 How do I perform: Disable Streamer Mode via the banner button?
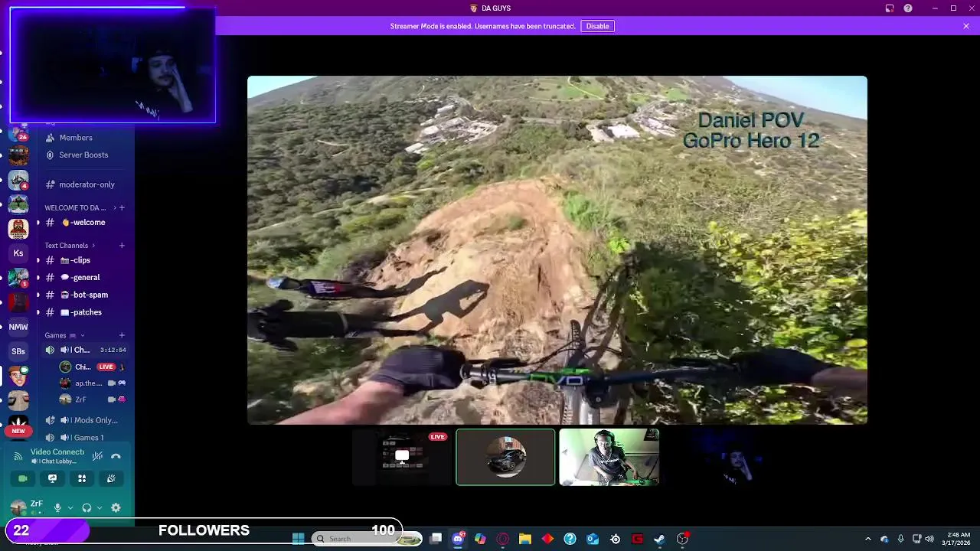pos(597,26)
